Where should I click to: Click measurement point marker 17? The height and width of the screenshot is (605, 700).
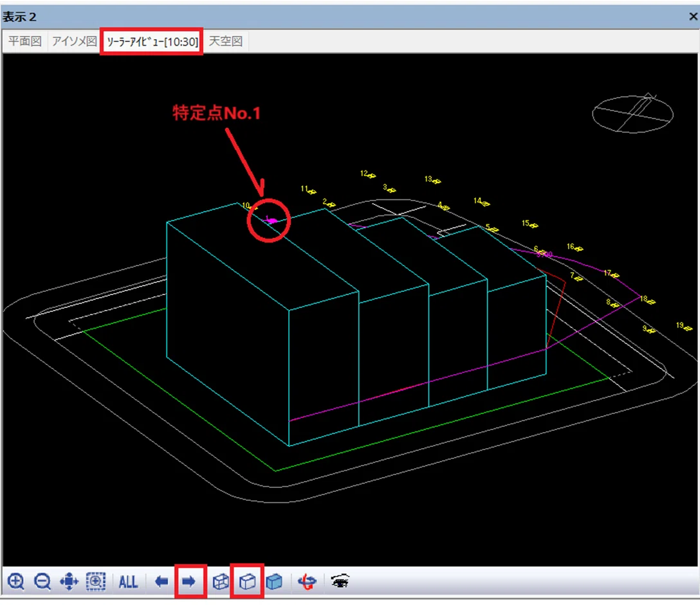[x=612, y=273]
